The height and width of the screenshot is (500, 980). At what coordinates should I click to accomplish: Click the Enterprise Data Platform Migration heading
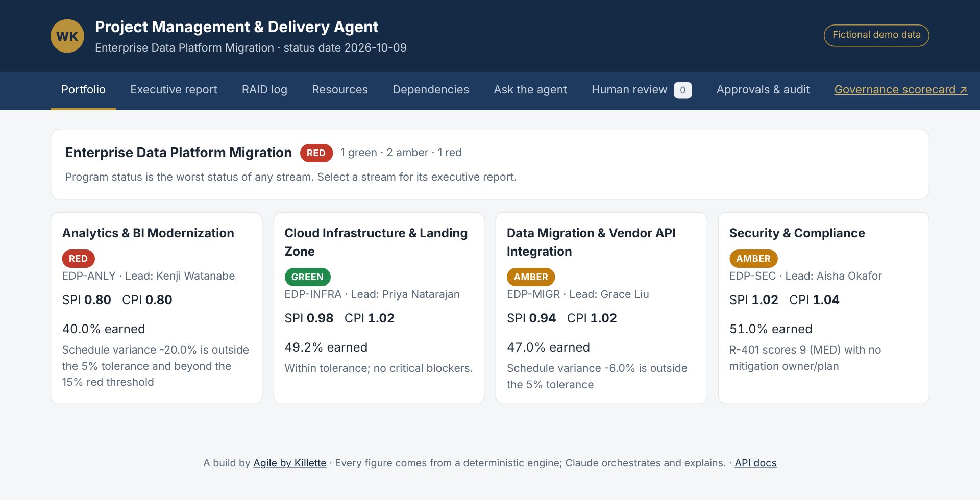pos(178,153)
